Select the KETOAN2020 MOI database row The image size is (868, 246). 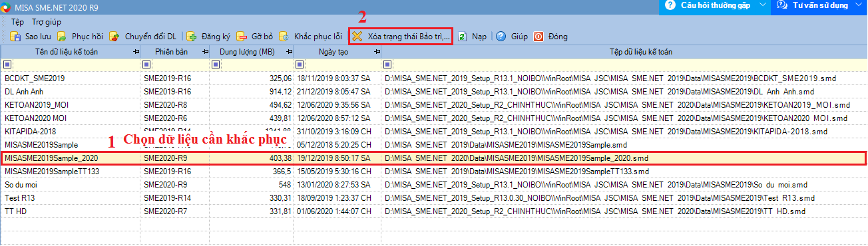[433, 118]
